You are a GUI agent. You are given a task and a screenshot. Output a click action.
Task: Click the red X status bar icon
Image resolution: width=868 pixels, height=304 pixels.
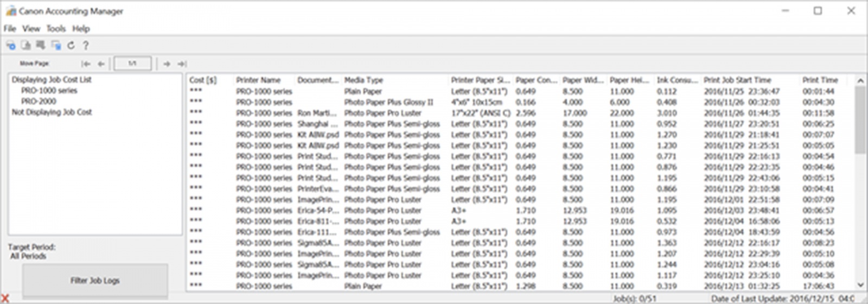click(x=5, y=298)
